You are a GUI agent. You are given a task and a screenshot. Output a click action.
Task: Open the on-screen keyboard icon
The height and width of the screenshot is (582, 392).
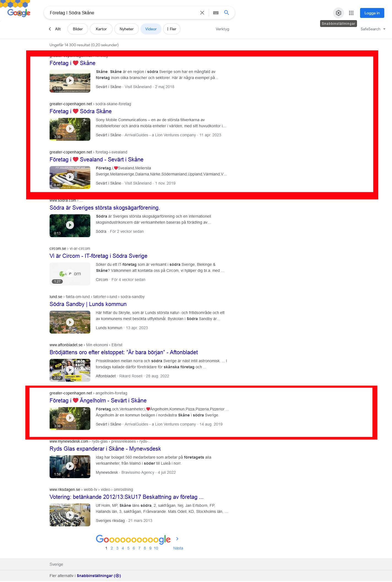(216, 13)
